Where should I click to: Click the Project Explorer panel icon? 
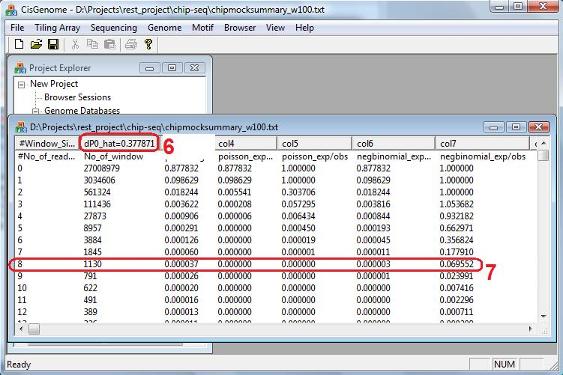[20, 68]
